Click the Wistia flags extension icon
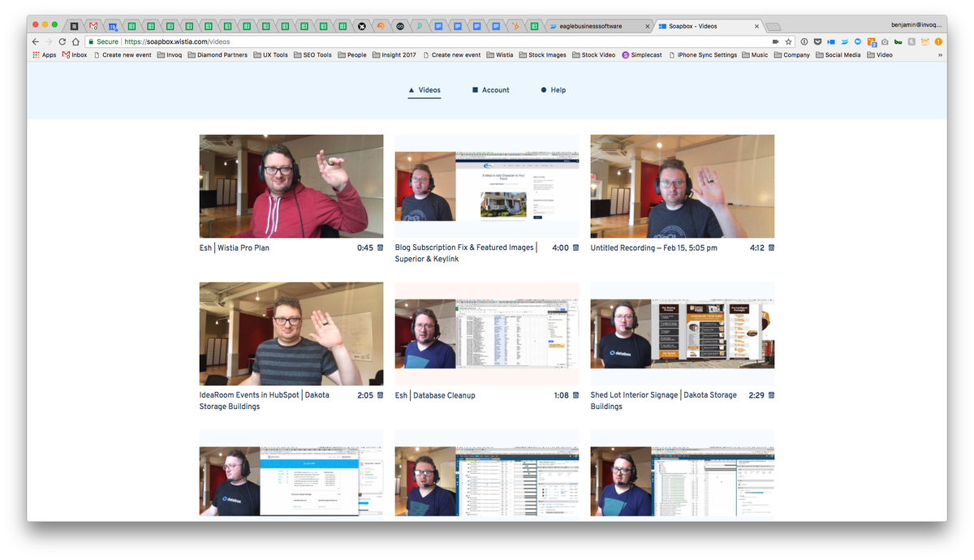The height and width of the screenshot is (560, 974). click(x=845, y=41)
